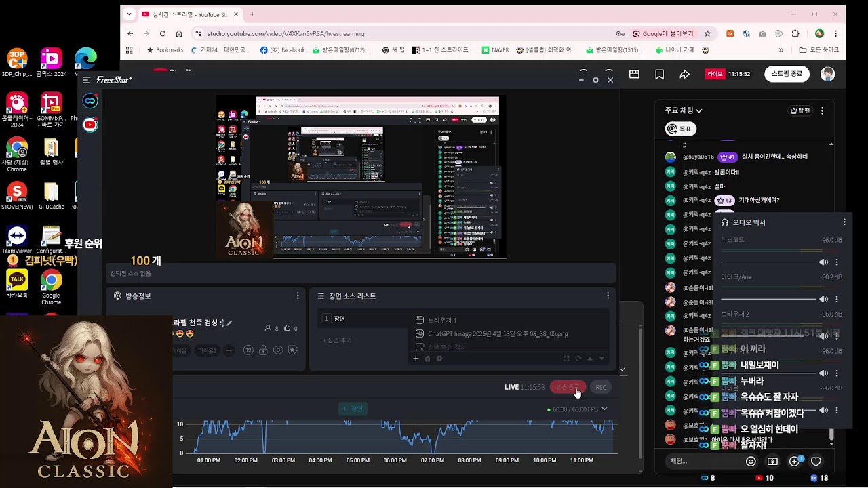Move the source down in list
The width and height of the screenshot is (868, 488).
pos(601,359)
